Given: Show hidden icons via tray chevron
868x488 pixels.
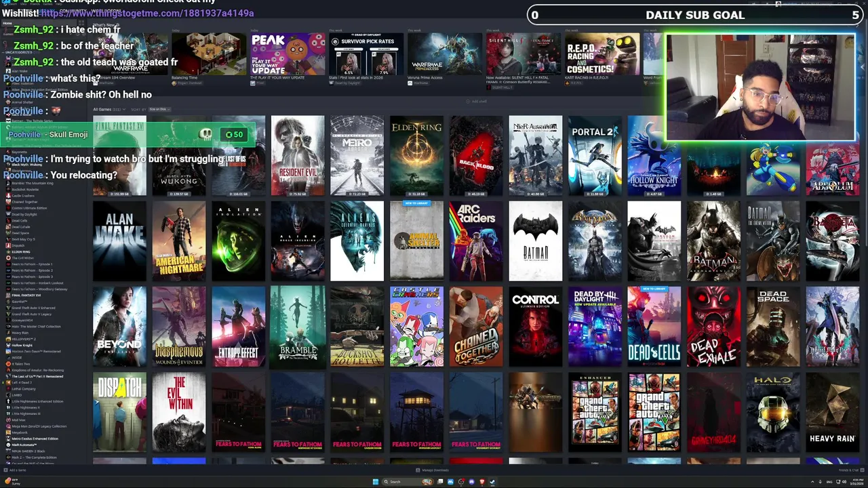Looking at the screenshot, I should tap(812, 482).
